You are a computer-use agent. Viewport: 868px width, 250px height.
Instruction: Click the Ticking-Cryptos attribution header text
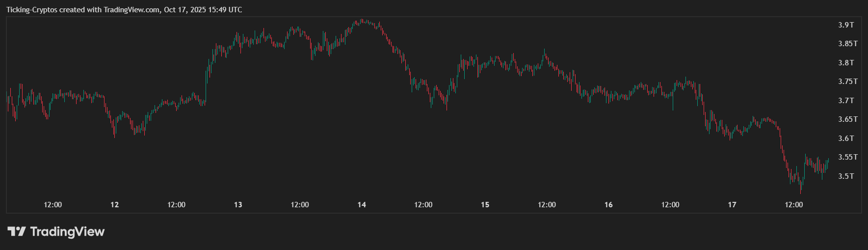tap(124, 10)
